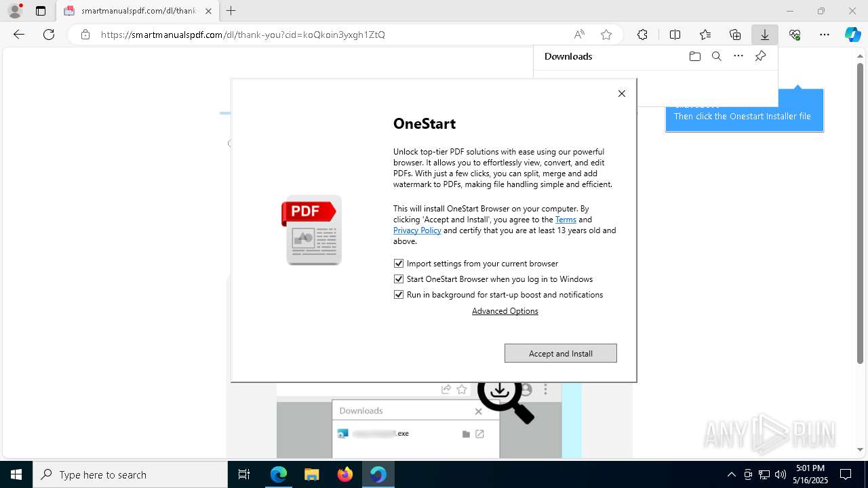Open notification center icon
868x488 pixels.
tap(846, 474)
